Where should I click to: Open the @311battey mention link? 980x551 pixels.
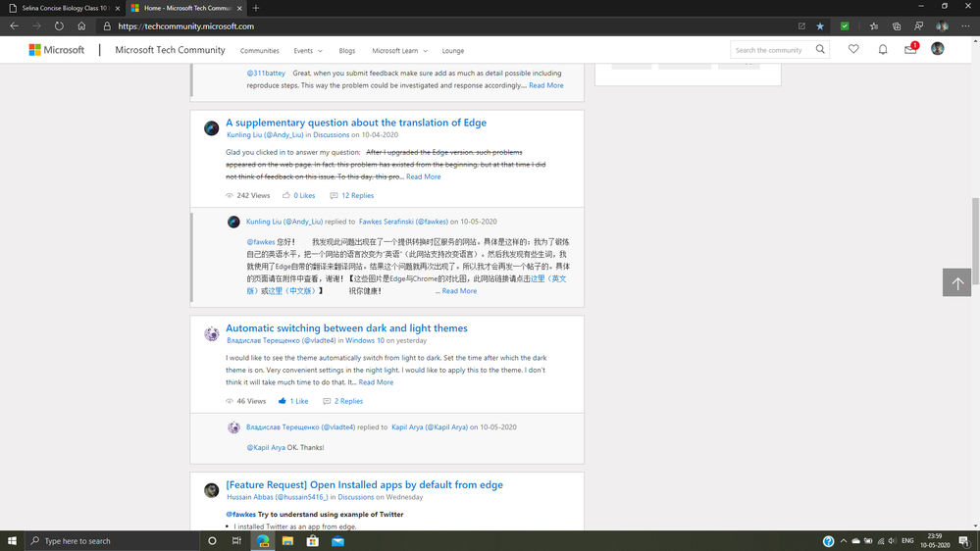[266, 74]
